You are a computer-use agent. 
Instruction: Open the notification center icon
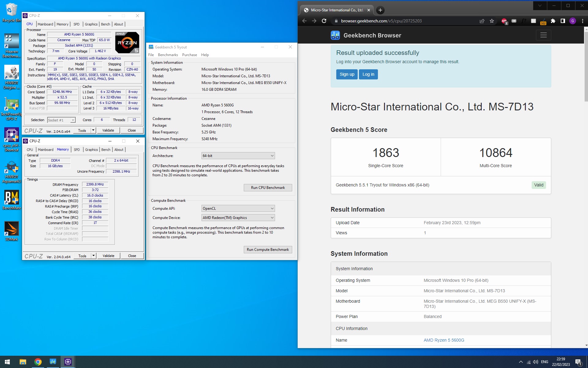[578, 362]
